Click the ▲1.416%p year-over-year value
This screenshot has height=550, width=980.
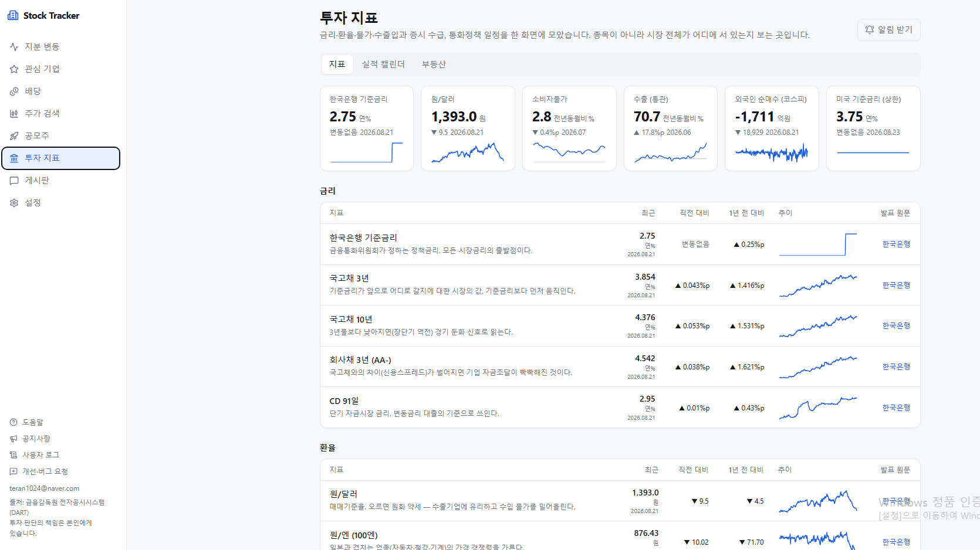coord(747,286)
